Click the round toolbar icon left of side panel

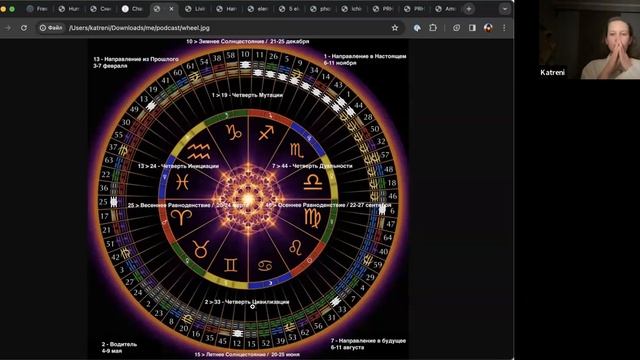click(x=456, y=28)
